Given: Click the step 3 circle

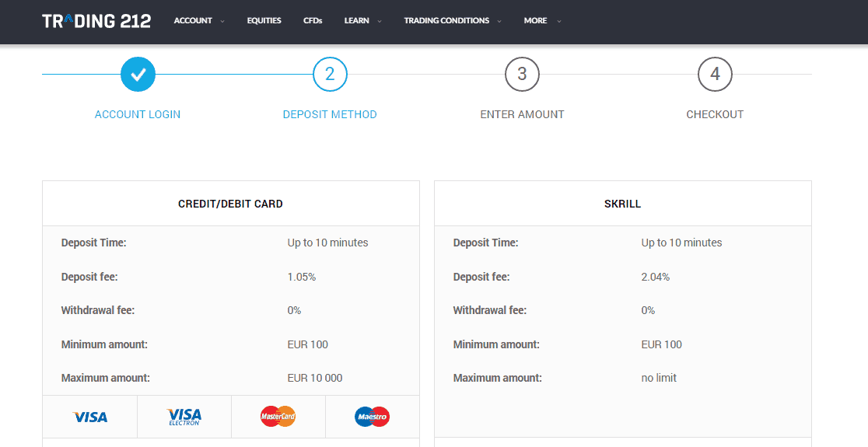Looking at the screenshot, I should pos(522,75).
